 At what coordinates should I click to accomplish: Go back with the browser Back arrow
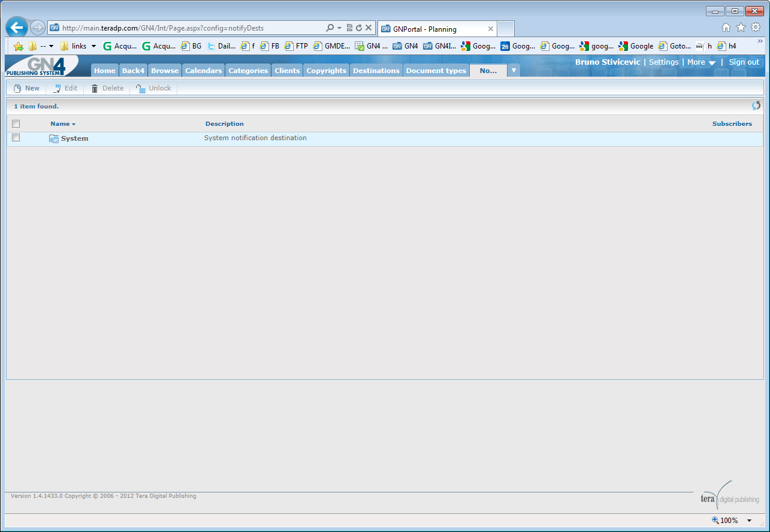coord(16,27)
